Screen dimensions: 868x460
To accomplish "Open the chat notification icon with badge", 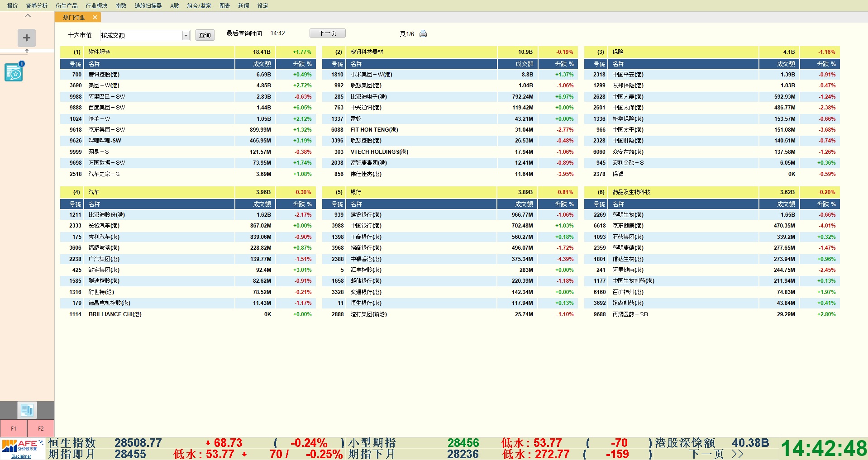I will (14, 72).
